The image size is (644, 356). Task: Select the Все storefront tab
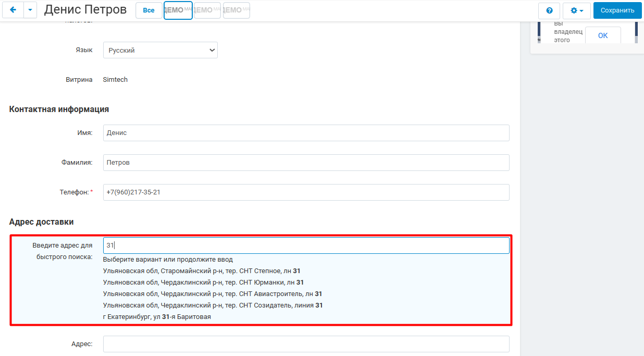click(x=148, y=10)
